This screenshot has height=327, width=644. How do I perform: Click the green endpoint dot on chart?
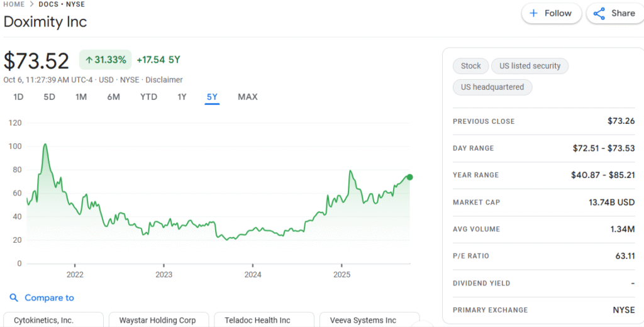[410, 177]
